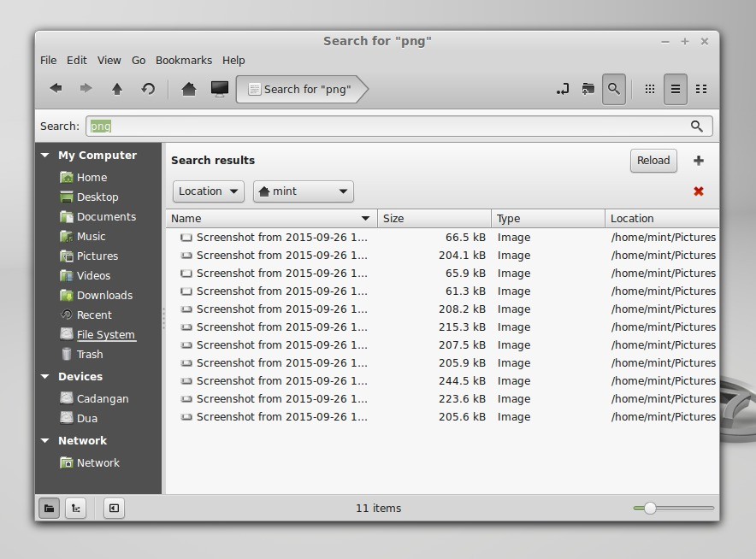Open the Location filter dropdown
The width and height of the screenshot is (756, 559).
click(x=208, y=191)
